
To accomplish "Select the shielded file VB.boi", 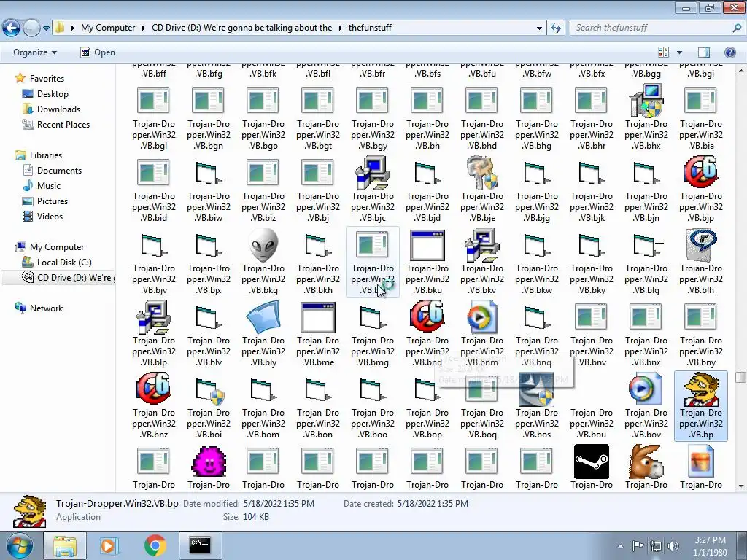I will 208,392.
